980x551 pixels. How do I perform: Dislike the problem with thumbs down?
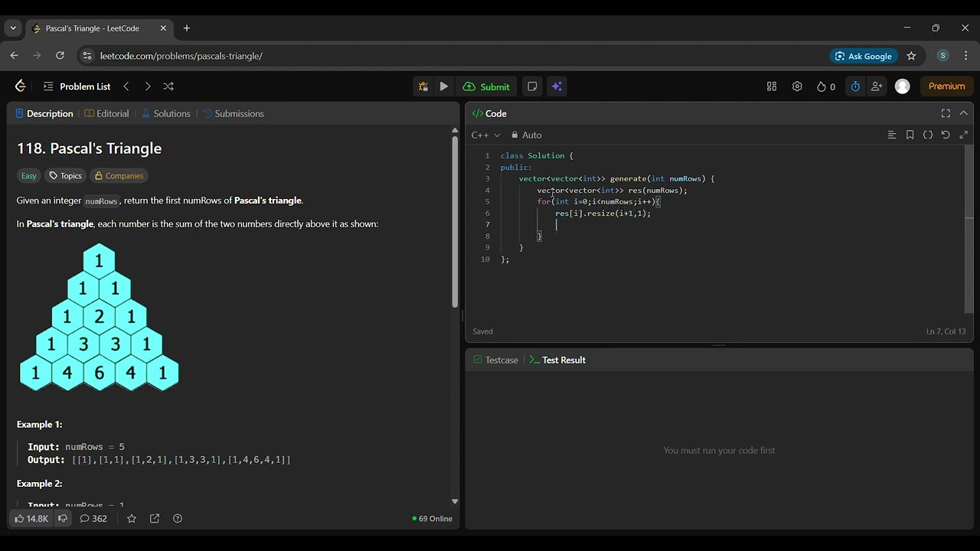(63, 518)
